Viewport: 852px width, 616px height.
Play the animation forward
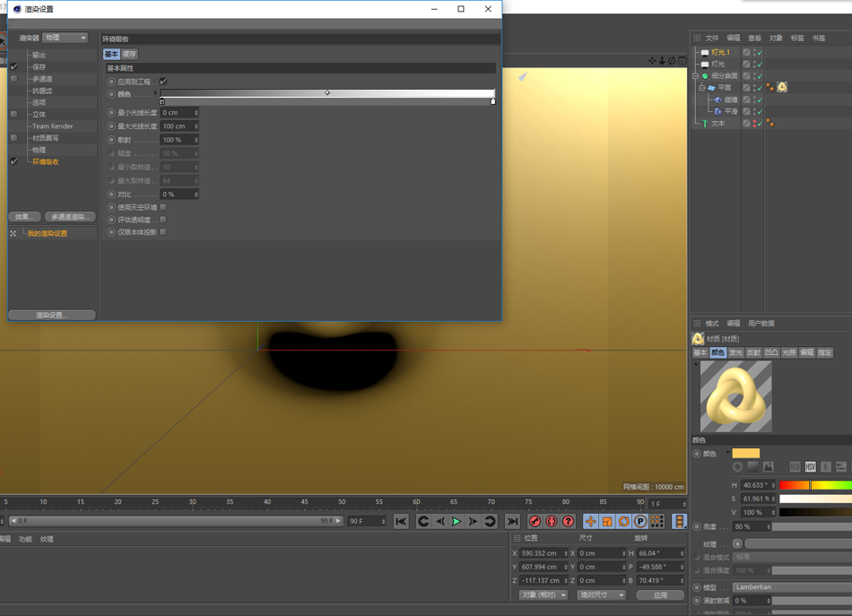pos(456,522)
